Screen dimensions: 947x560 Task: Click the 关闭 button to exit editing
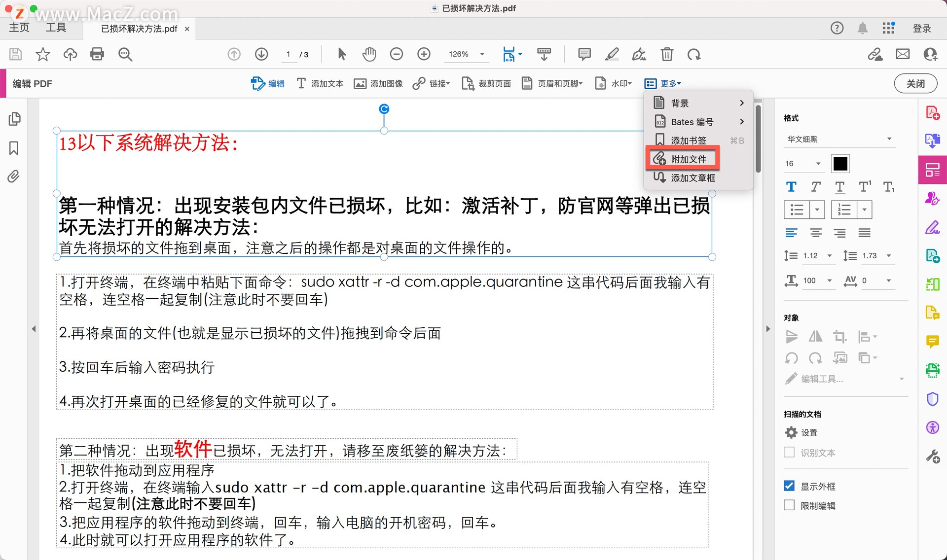coord(915,83)
